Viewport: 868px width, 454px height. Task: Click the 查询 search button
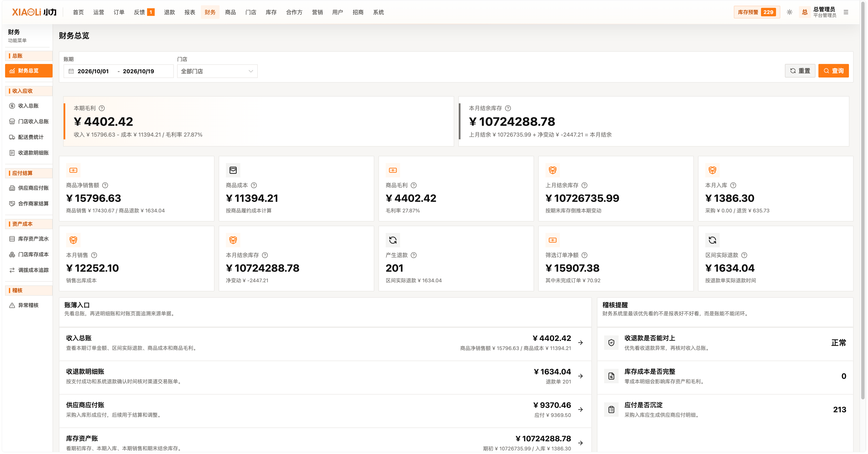(833, 71)
